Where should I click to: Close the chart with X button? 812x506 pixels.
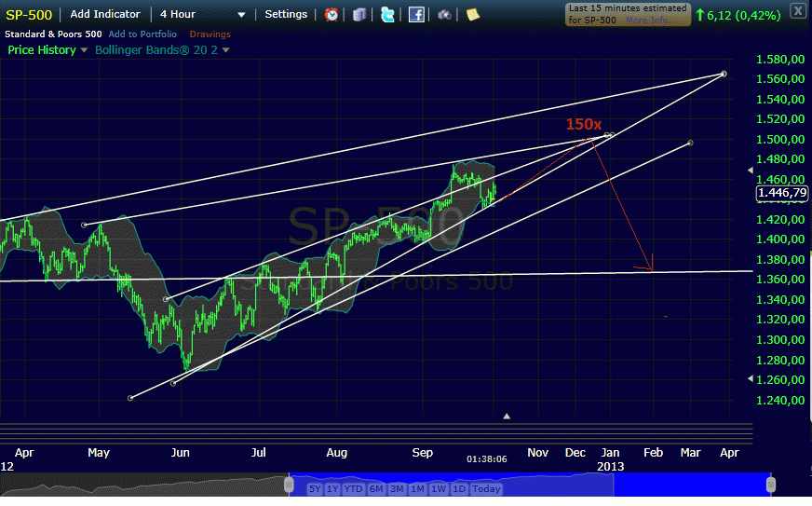coord(798,10)
